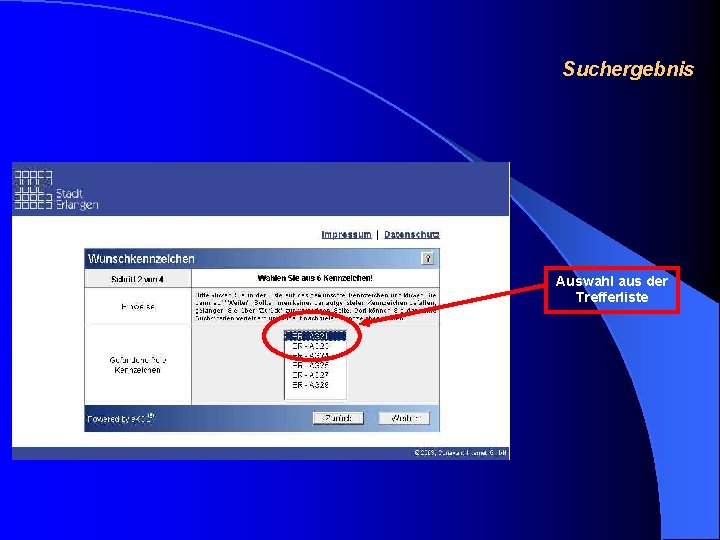Select the highlighted first license plate entry

pos(315,336)
